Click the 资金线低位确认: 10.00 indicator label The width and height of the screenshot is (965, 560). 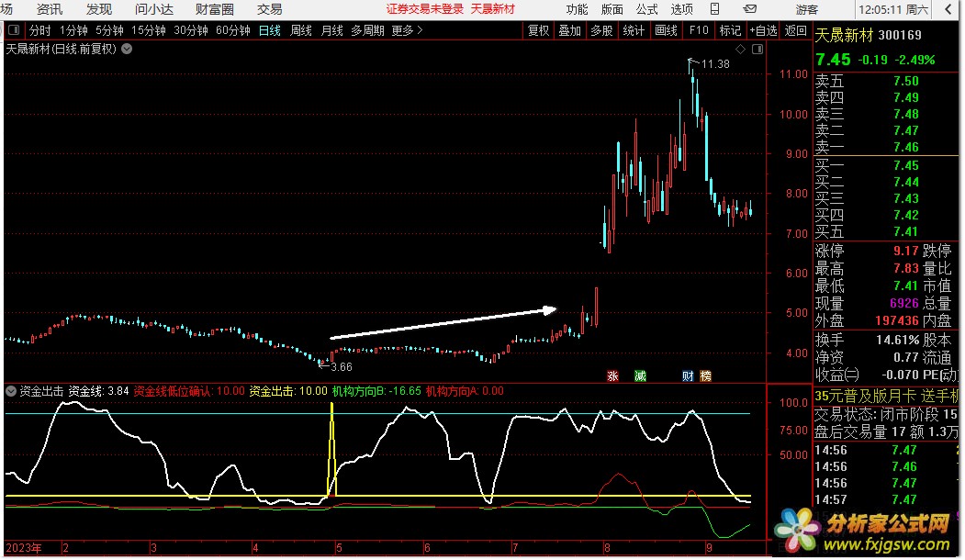pos(189,391)
